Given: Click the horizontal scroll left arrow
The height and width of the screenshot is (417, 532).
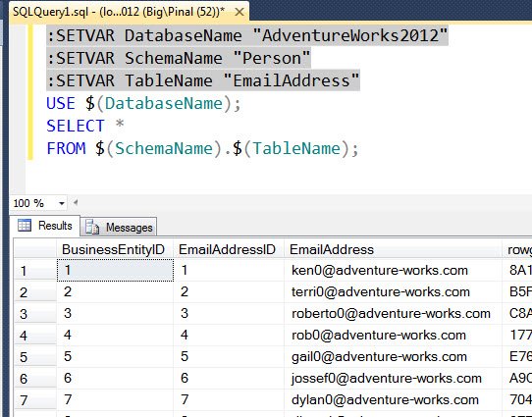Looking at the screenshot, I should 76,203.
